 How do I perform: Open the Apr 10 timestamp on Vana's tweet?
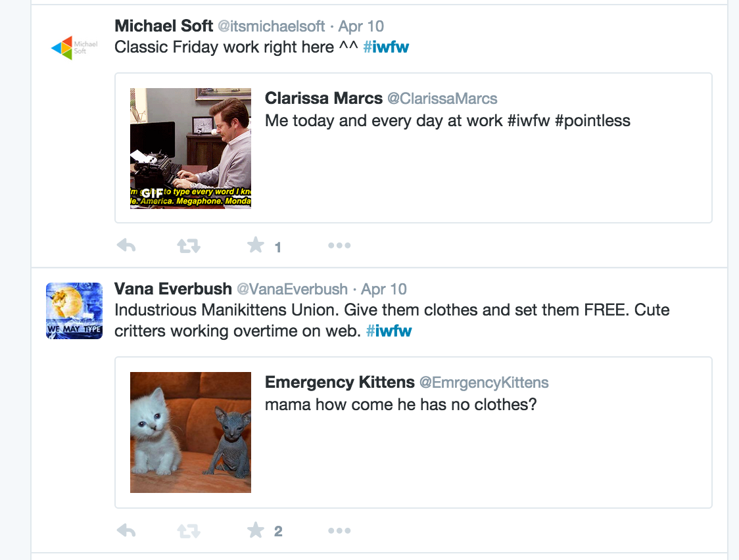tap(384, 289)
